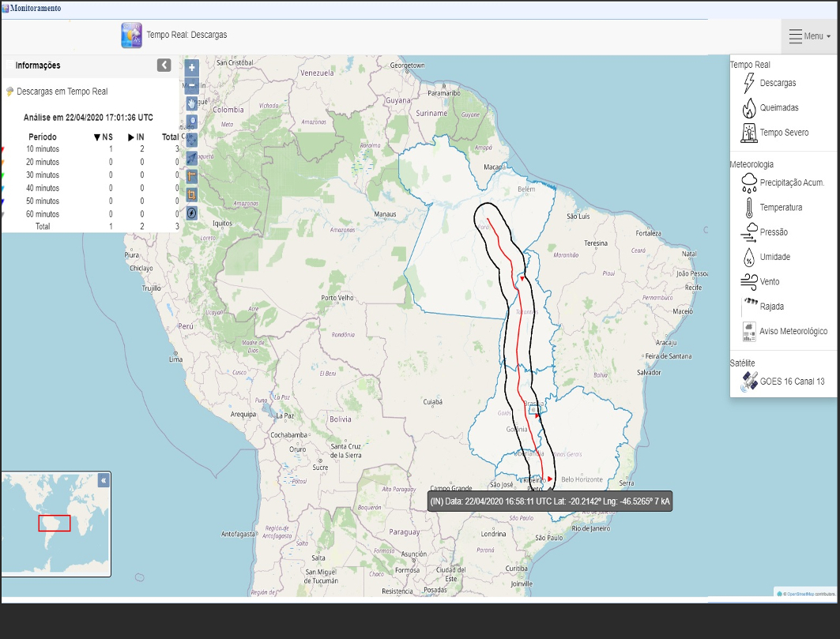The height and width of the screenshot is (639, 840).
Task: Click the circular lightning bolt tool
Action: pyautogui.click(x=192, y=212)
